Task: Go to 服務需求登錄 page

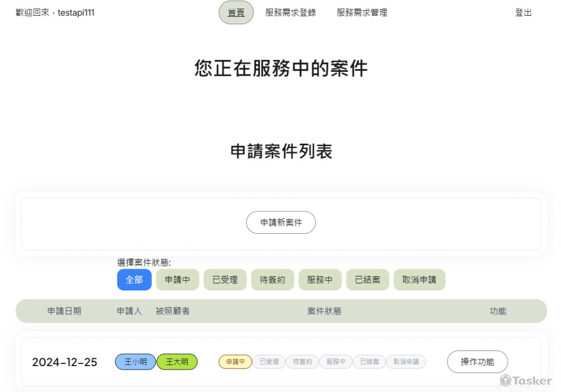Action: tap(291, 13)
